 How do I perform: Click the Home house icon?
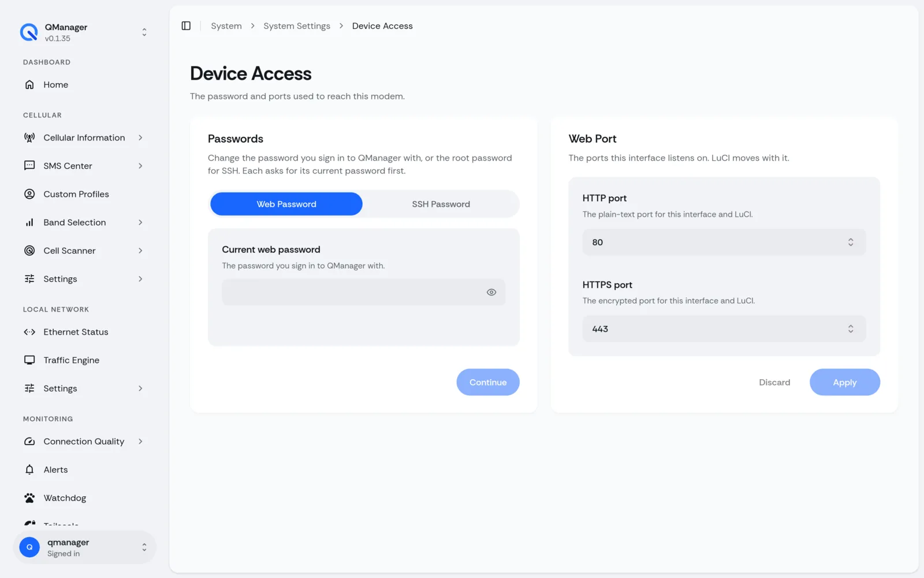29,84
